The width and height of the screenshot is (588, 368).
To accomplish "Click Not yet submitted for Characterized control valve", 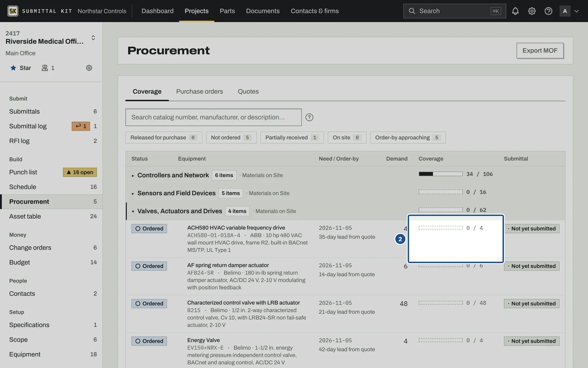I will pos(531,304).
